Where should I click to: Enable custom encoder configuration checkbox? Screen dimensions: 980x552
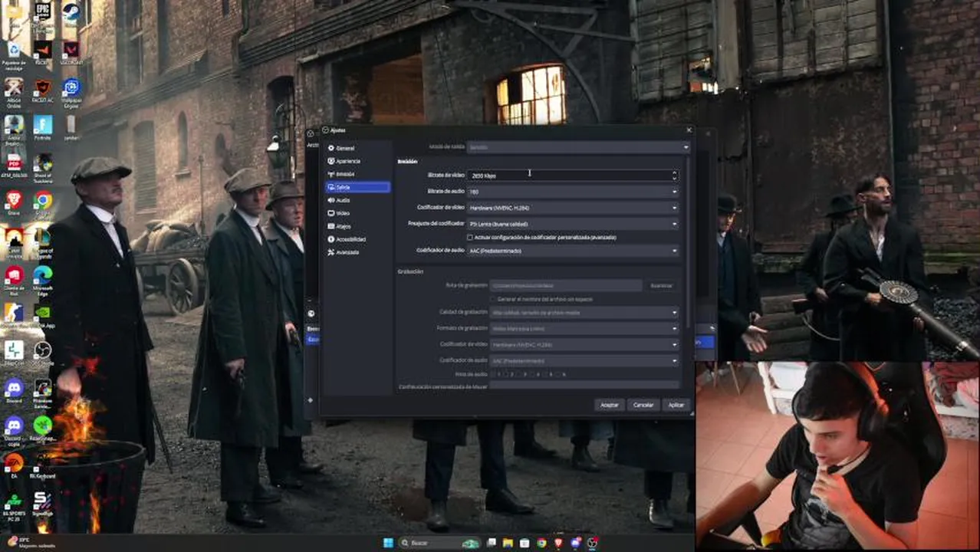[470, 238]
